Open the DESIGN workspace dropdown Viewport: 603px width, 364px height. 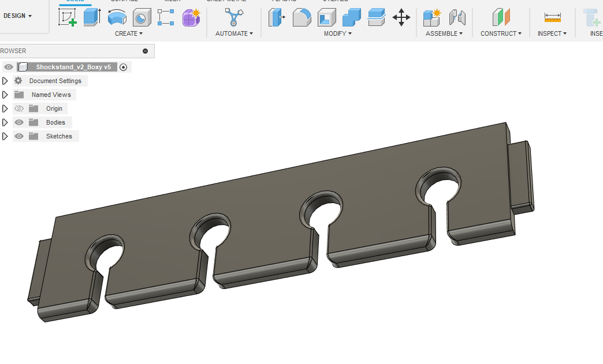(x=18, y=16)
